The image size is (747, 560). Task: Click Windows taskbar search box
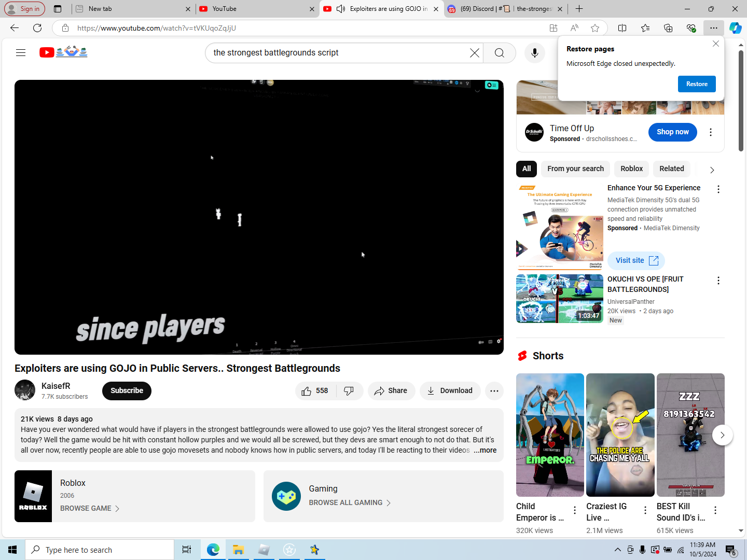coord(100,550)
